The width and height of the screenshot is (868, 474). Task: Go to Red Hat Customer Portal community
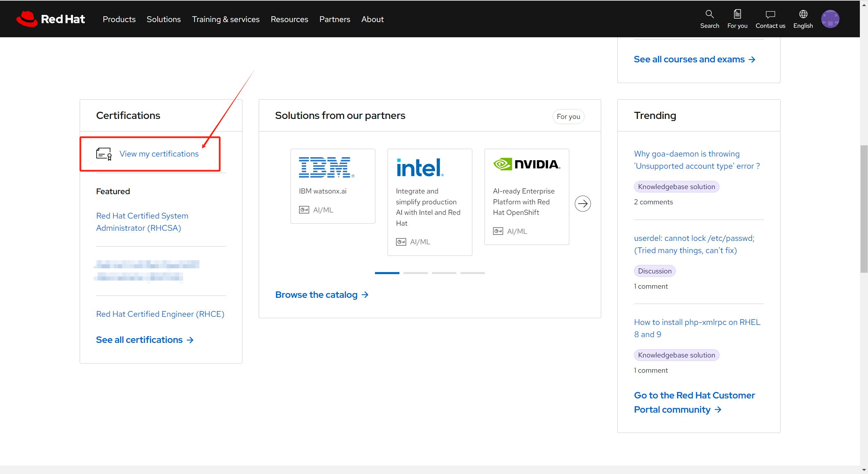(694, 403)
